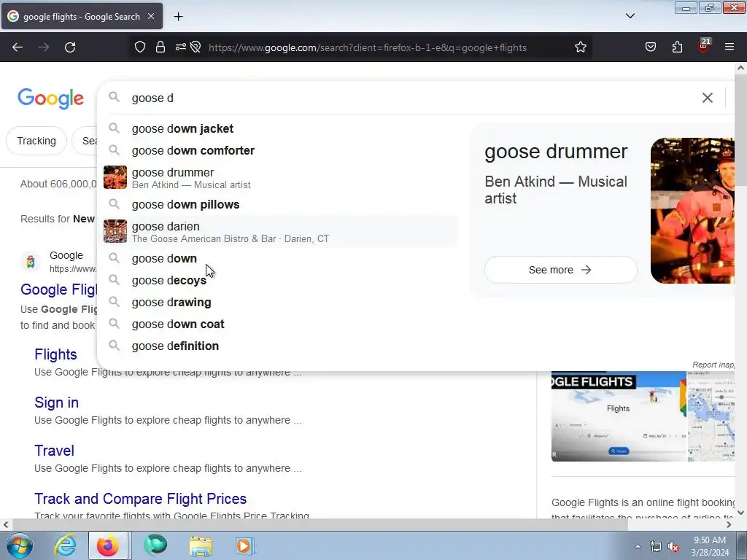
Task: Clear the search box text
Action: [708, 98]
